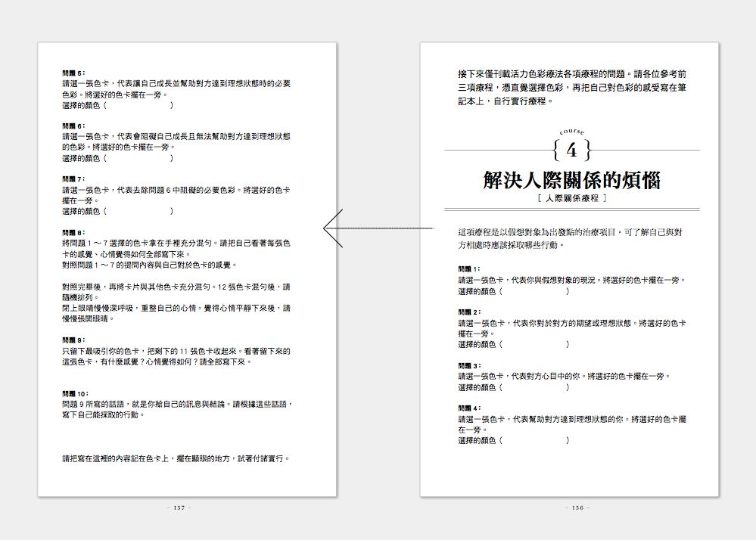The width and height of the screenshot is (756, 540).
Task: Click the 問題 5 color answer blank
Action: [138, 105]
